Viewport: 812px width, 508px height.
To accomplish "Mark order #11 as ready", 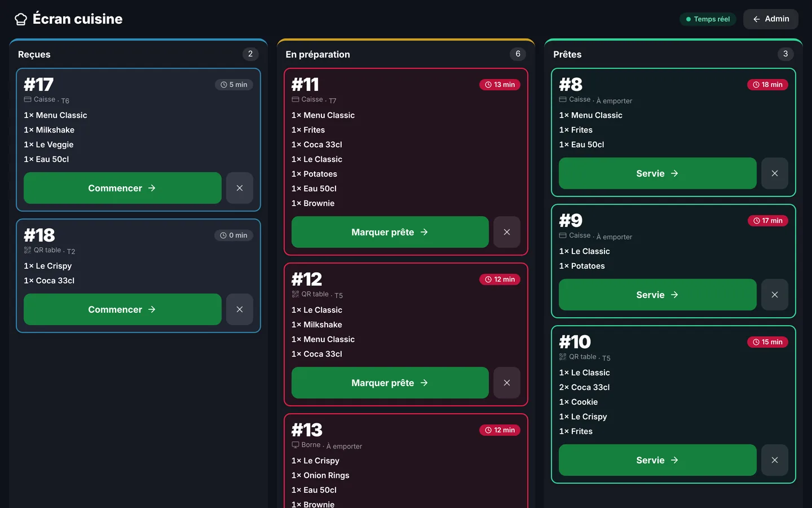I will pyautogui.click(x=390, y=232).
